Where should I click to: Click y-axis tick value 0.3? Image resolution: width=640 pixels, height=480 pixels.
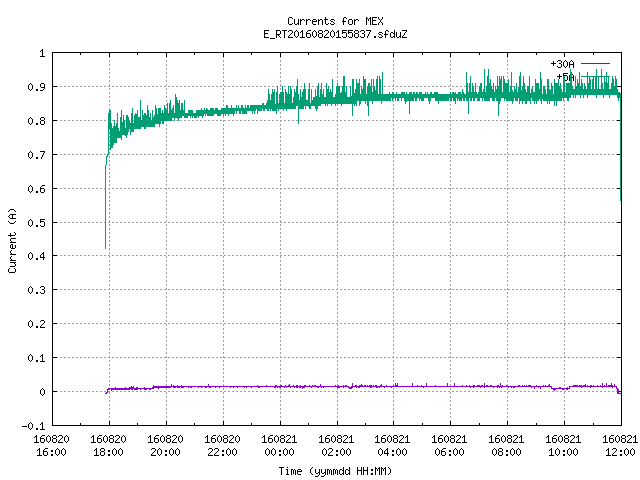(36, 290)
